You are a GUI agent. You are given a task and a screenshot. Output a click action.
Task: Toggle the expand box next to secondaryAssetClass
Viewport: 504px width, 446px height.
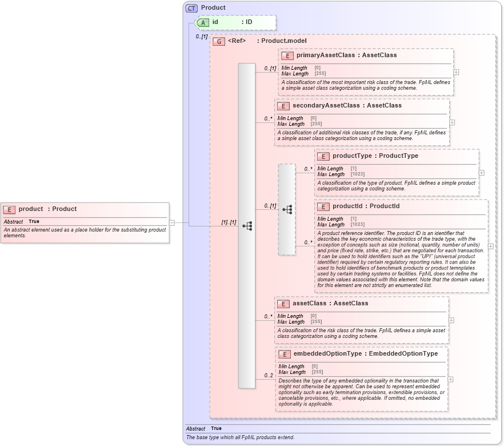[451, 121]
